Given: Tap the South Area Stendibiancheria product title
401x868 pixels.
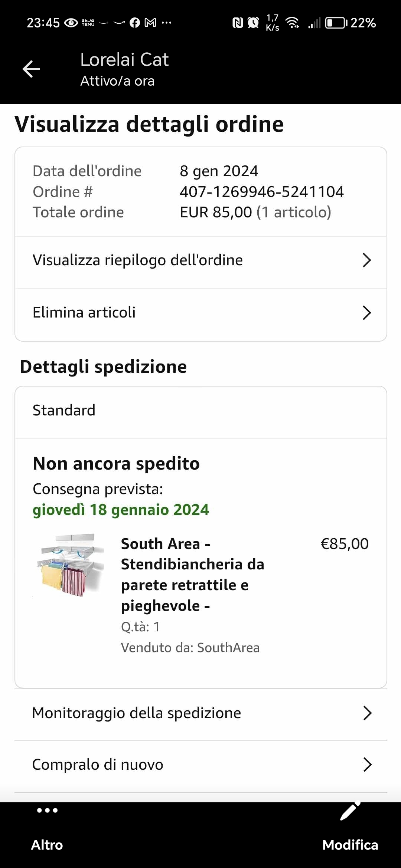Looking at the screenshot, I should coord(192,574).
